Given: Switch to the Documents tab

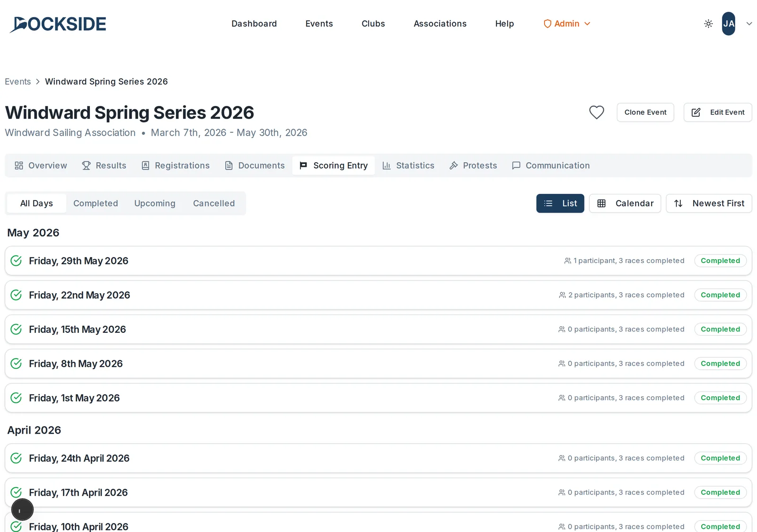Looking at the screenshot, I should pyautogui.click(x=255, y=166).
